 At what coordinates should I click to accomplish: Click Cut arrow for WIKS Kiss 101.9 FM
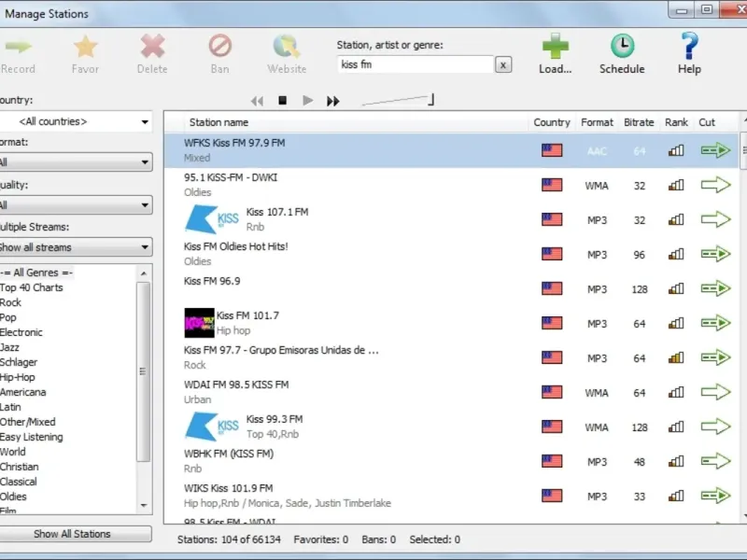[715, 496]
